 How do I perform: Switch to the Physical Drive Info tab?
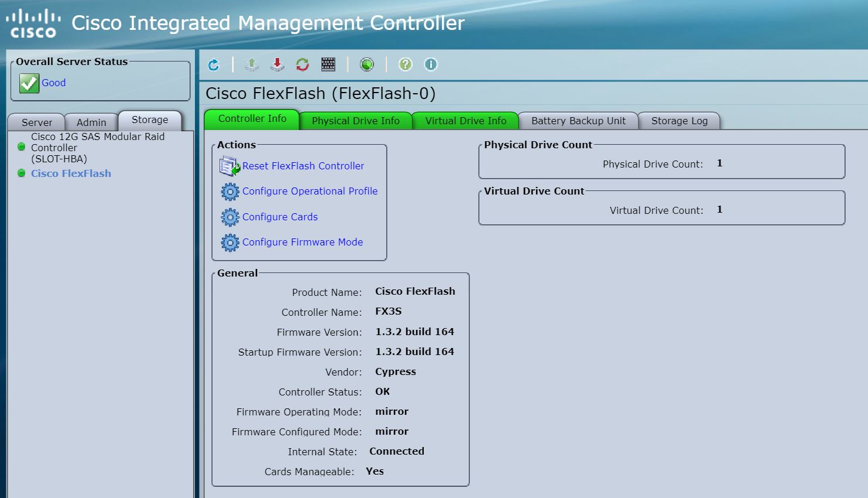(356, 121)
